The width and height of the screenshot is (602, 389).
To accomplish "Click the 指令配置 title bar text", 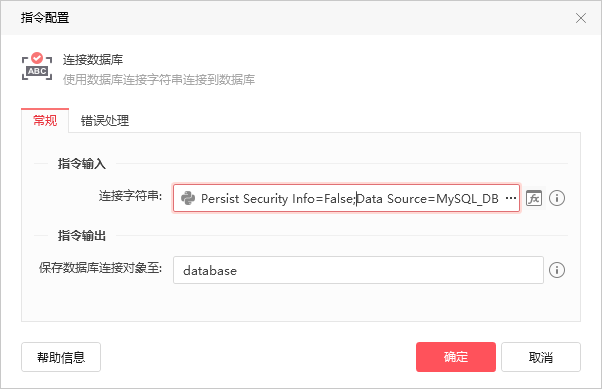I will tap(45, 18).
